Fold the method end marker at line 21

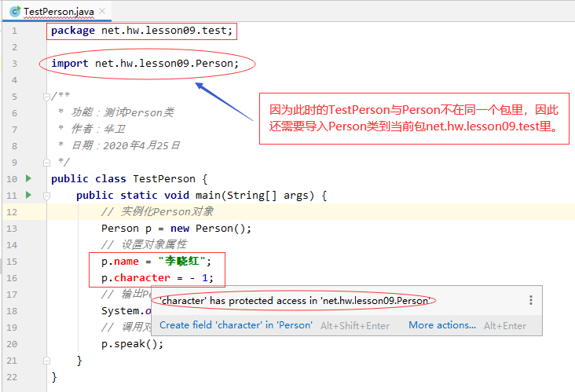(46, 361)
